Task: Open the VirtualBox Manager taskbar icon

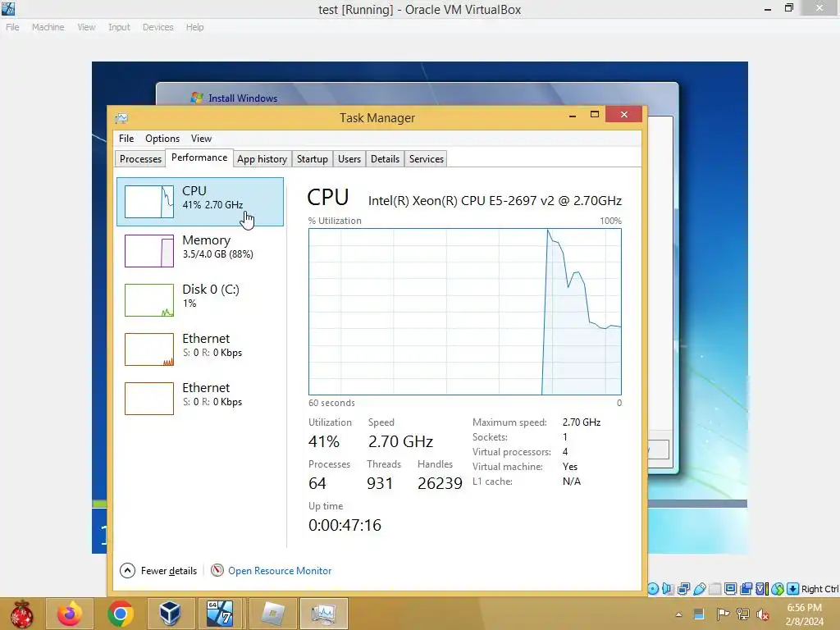Action: [170, 614]
